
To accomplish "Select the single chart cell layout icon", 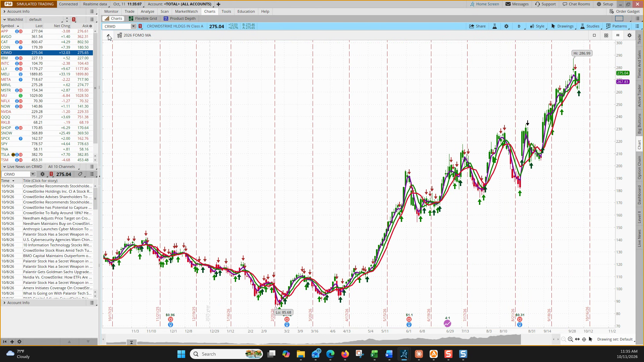I will [594, 35].
